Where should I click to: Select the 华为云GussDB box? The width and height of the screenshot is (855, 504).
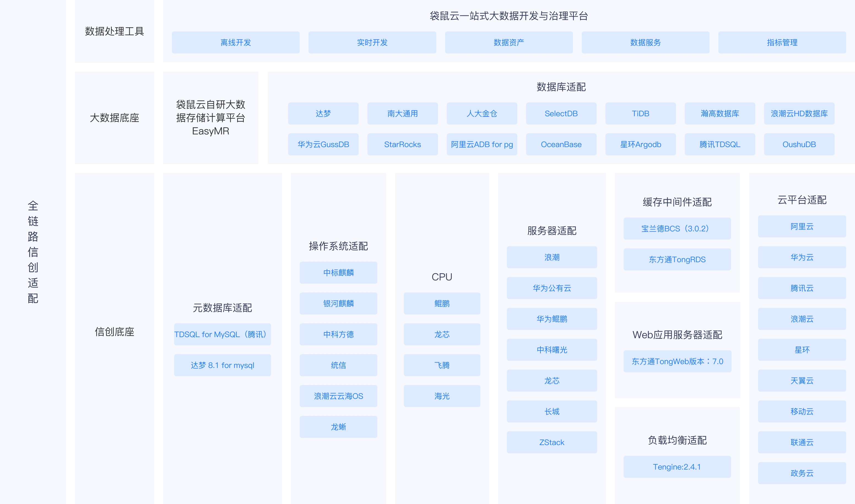click(x=323, y=144)
